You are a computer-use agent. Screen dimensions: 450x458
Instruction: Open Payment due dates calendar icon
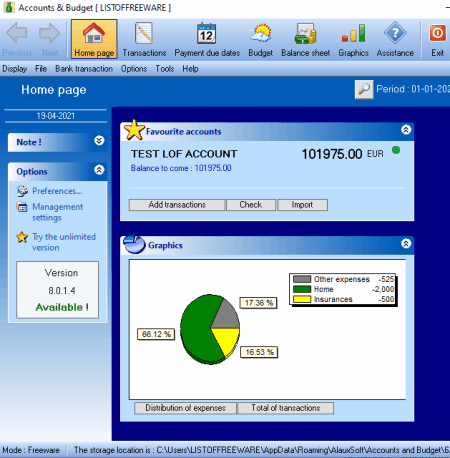pyautogui.click(x=207, y=33)
